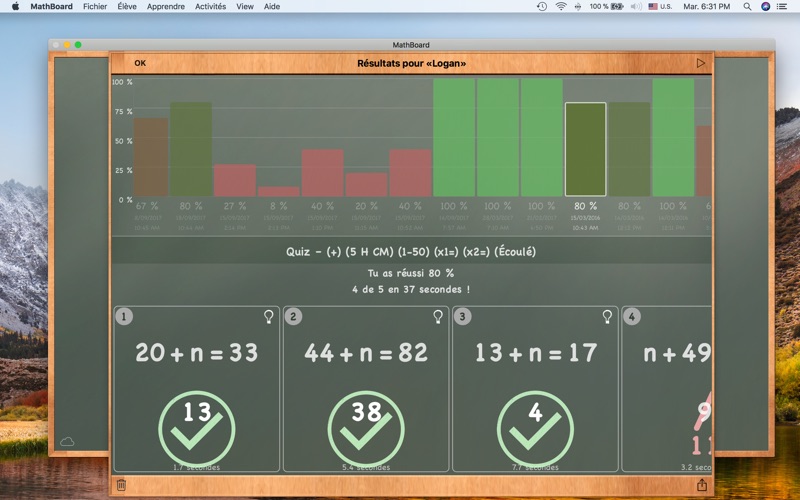The image size is (800, 500).
Task: Click the number 2 badge on the second card
Action: [x=293, y=317]
